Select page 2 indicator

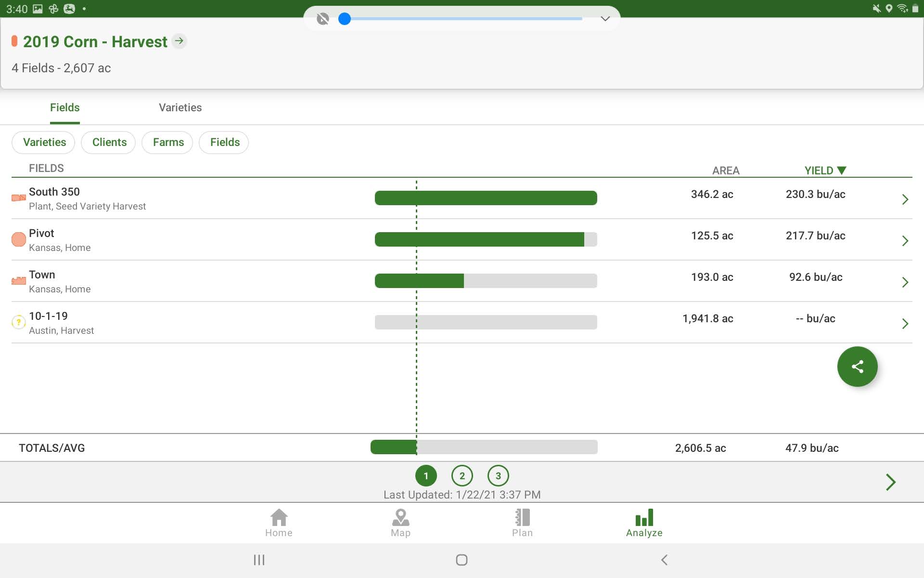pos(462,476)
